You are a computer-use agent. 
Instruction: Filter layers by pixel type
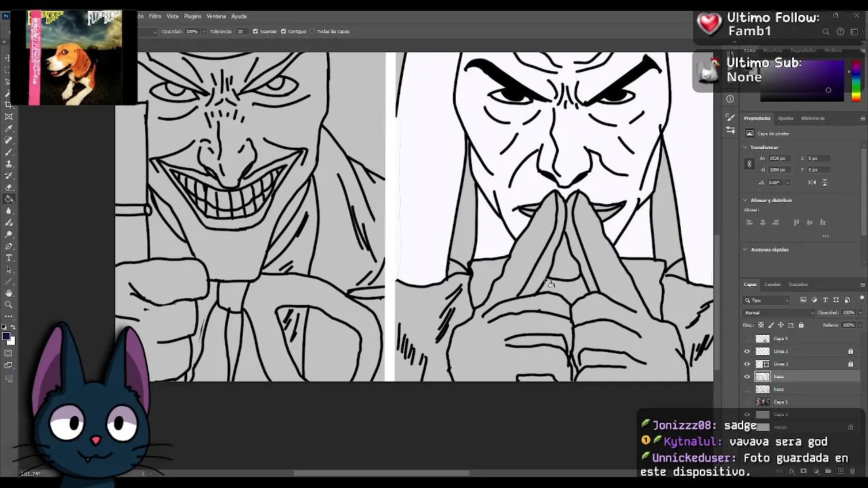[x=803, y=300]
